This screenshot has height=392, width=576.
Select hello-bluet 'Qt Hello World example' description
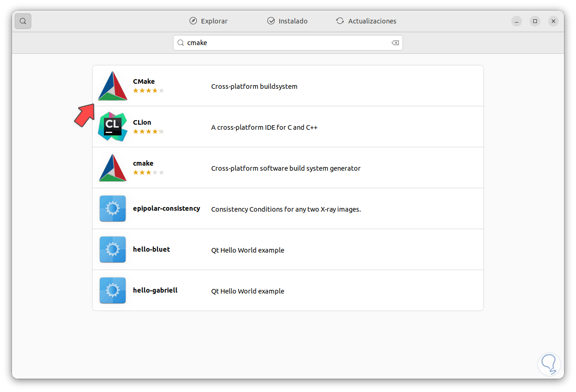point(248,250)
